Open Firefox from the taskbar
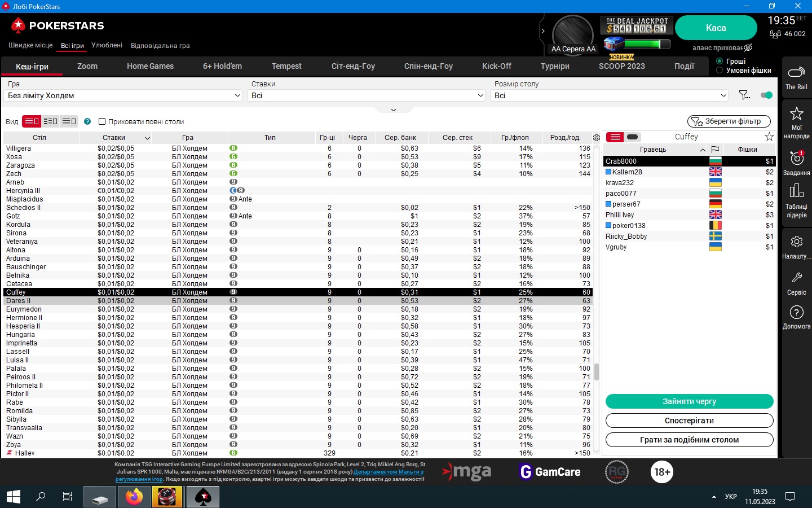This screenshot has width=812, height=508. 134,497
